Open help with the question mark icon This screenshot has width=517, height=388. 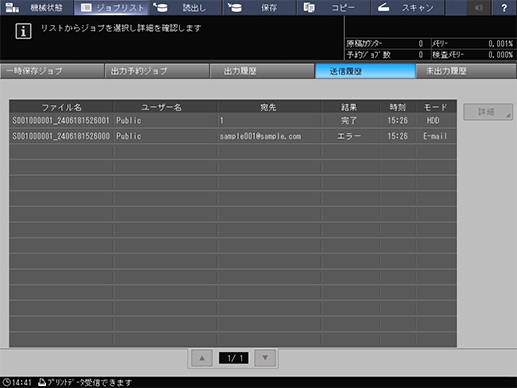(x=504, y=7)
